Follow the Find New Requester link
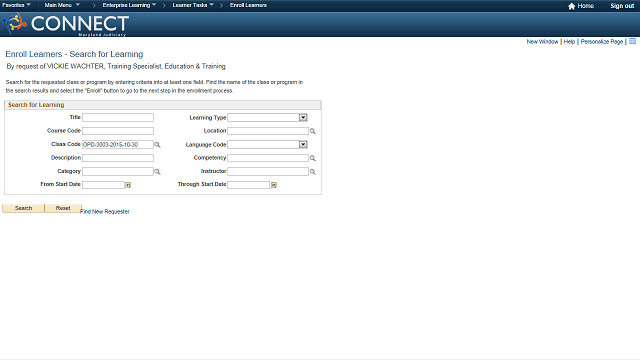Image resolution: width=640 pixels, height=360 pixels. pyautogui.click(x=105, y=211)
